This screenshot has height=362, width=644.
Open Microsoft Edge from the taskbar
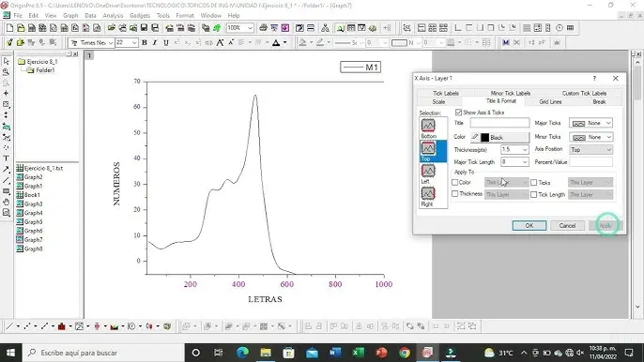pos(243,353)
